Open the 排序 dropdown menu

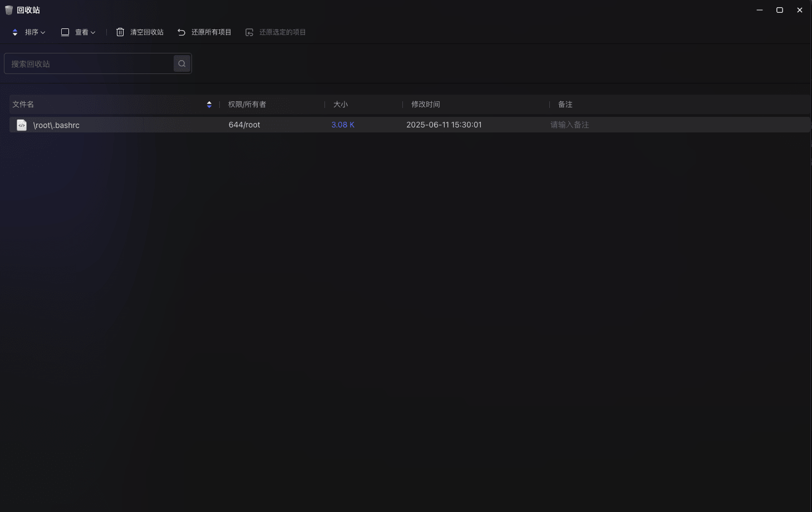(x=29, y=32)
